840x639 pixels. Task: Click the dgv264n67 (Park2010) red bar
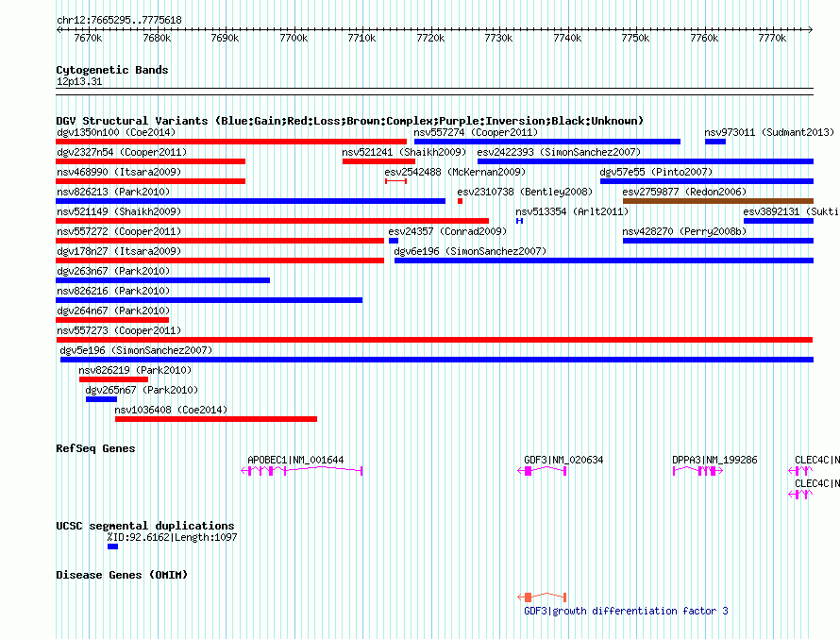(112, 320)
